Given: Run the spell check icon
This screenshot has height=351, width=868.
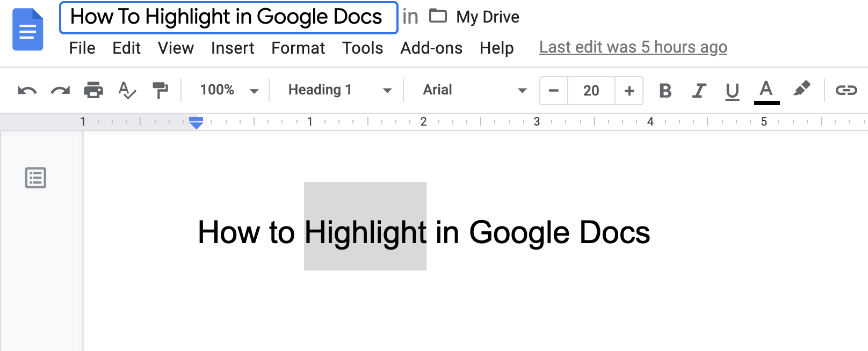Looking at the screenshot, I should tap(127, 90).
